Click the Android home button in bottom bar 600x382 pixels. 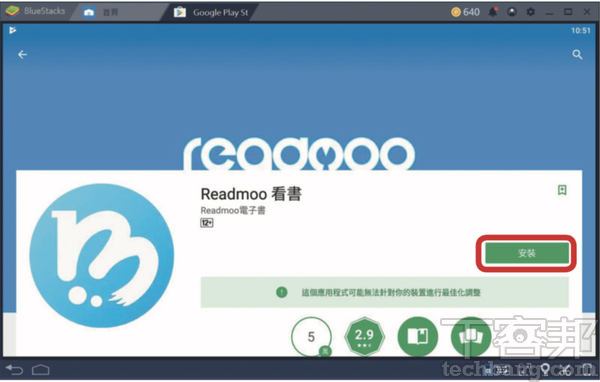tap(41, 370)
